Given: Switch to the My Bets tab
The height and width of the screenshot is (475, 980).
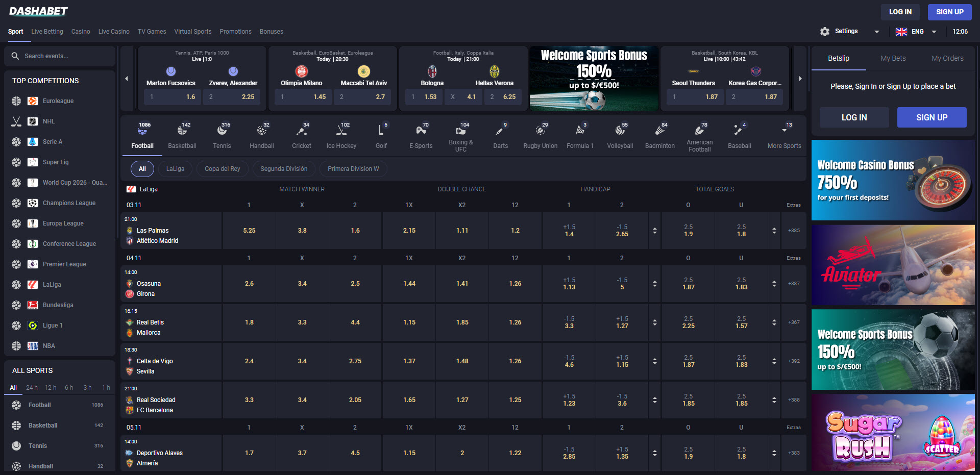Looking at the screenshot, I should pos(893,58).
